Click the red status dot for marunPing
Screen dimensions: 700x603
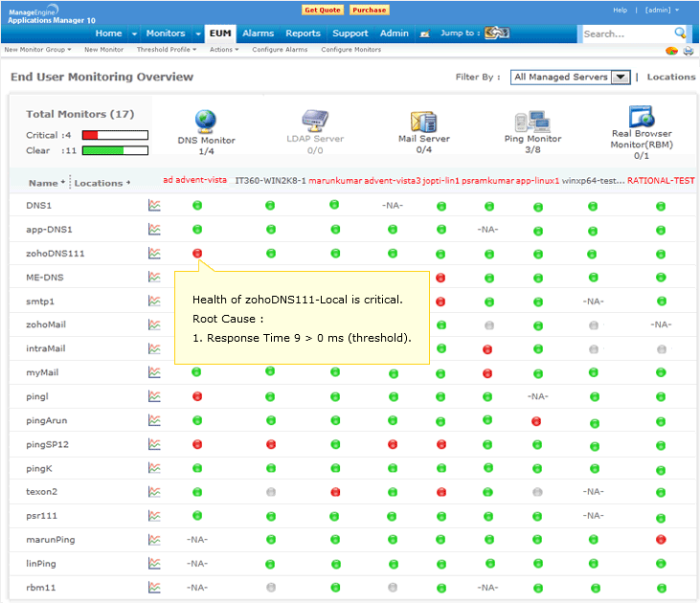point(661,540)
